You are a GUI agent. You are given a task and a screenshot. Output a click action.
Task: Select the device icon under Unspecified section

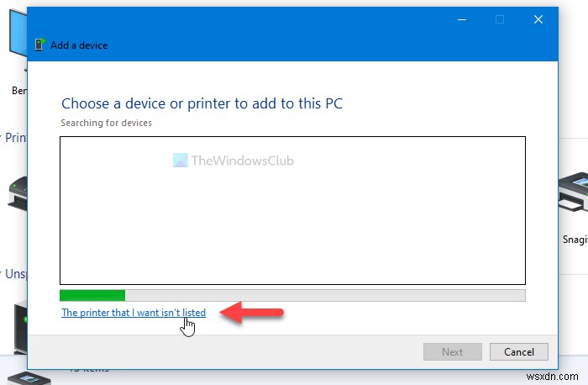point(16,324)
